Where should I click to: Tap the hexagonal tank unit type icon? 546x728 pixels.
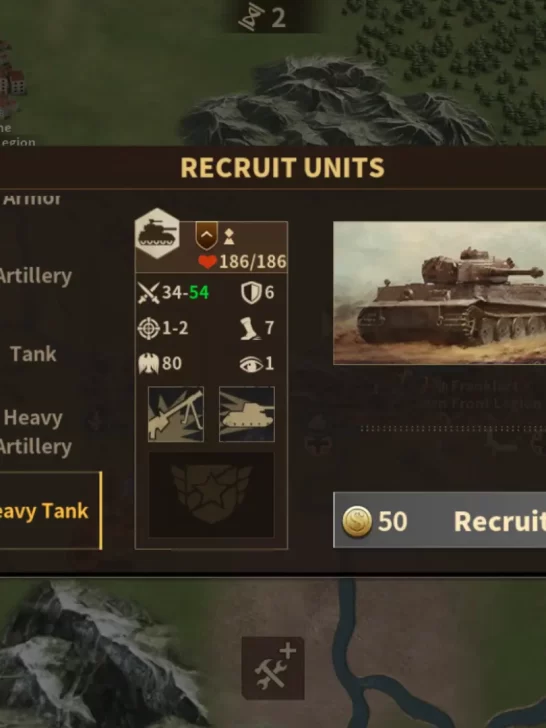[x=157, y=233]
